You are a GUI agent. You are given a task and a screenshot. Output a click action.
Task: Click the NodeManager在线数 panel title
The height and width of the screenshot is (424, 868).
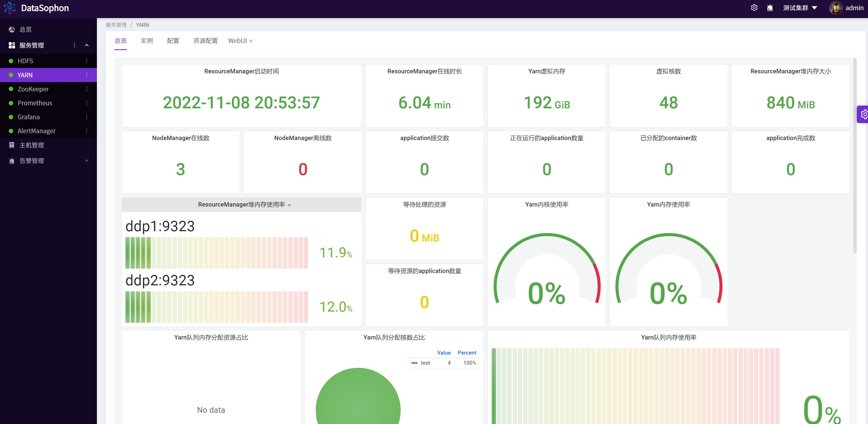click(181, 138)
